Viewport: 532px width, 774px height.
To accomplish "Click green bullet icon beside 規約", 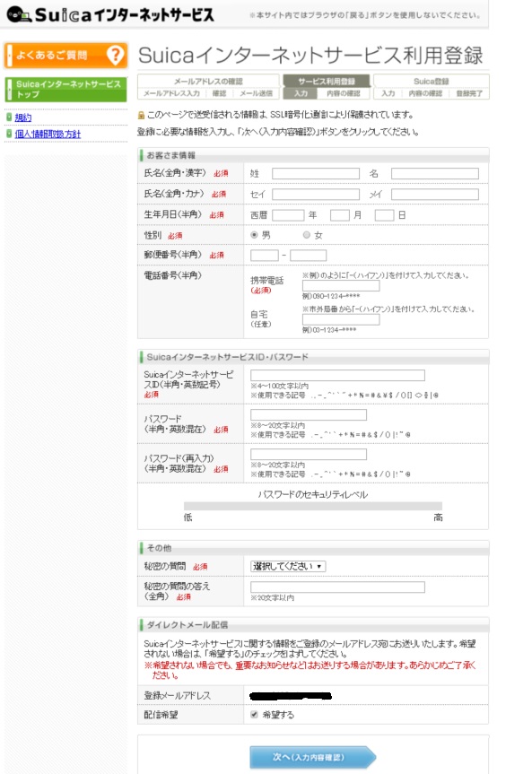I will coord(9,117).
